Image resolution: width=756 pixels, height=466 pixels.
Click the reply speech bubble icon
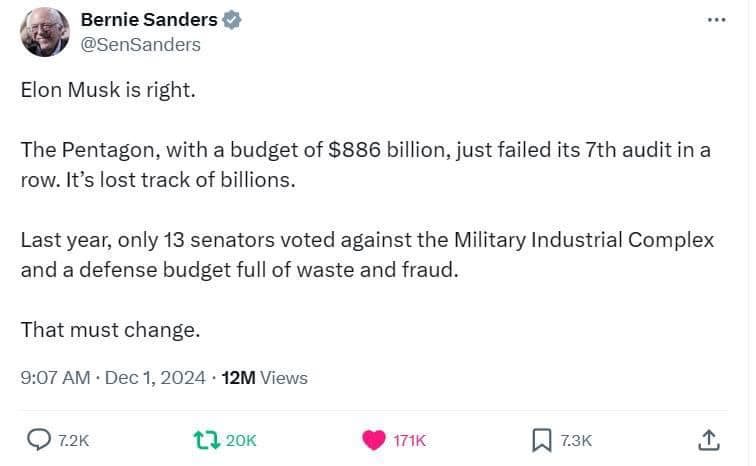point(39,440)
